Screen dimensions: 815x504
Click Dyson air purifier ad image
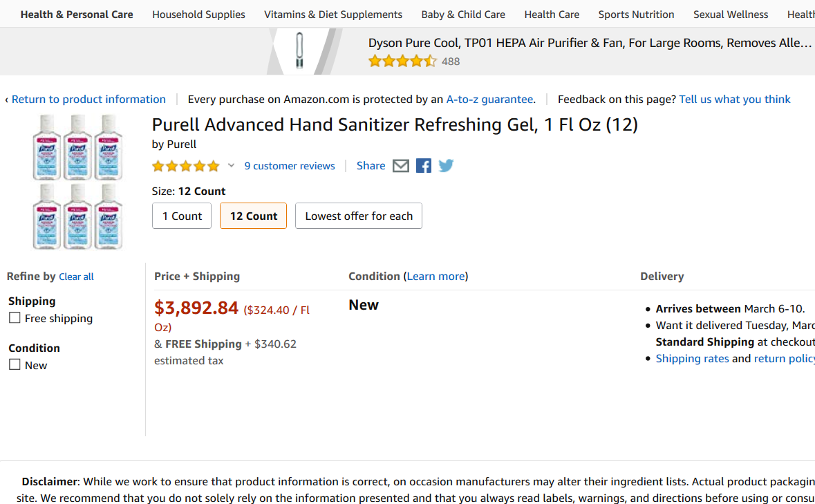point(299,51)
